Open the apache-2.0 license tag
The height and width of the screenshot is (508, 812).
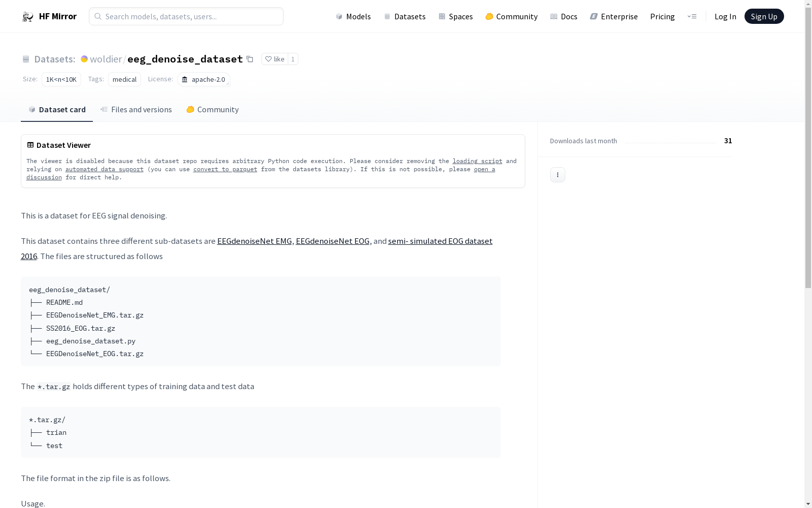[204, 79]
